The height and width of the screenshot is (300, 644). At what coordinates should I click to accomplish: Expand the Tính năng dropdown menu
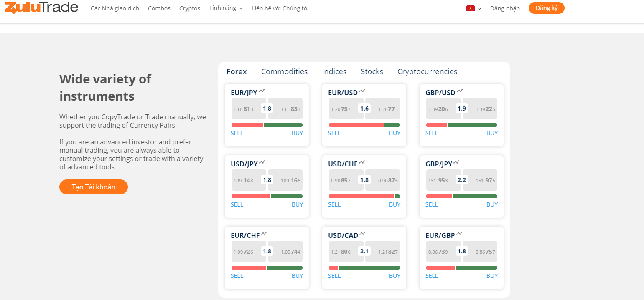coord(226,8)
